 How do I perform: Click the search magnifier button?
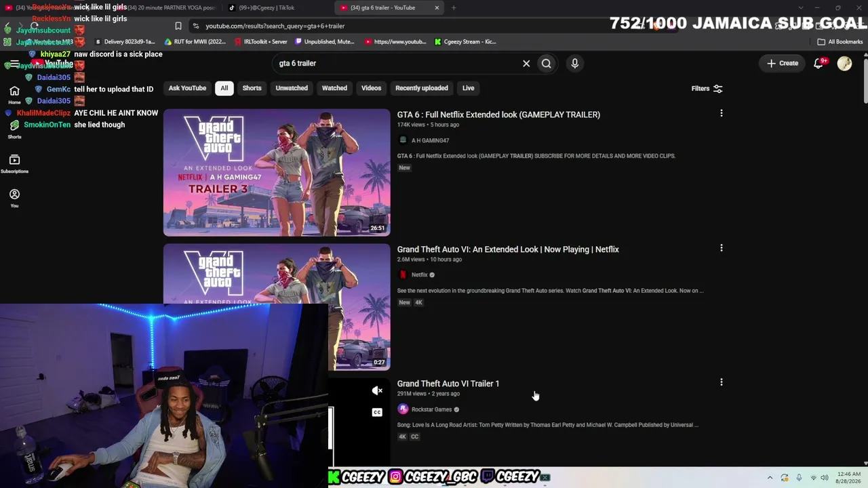(547, 63)
